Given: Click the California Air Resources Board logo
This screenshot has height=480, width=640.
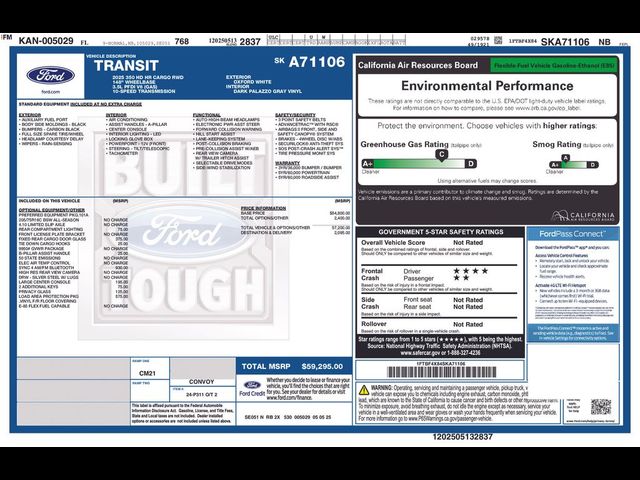Looking at the screenshot, I should pos(582,216).
